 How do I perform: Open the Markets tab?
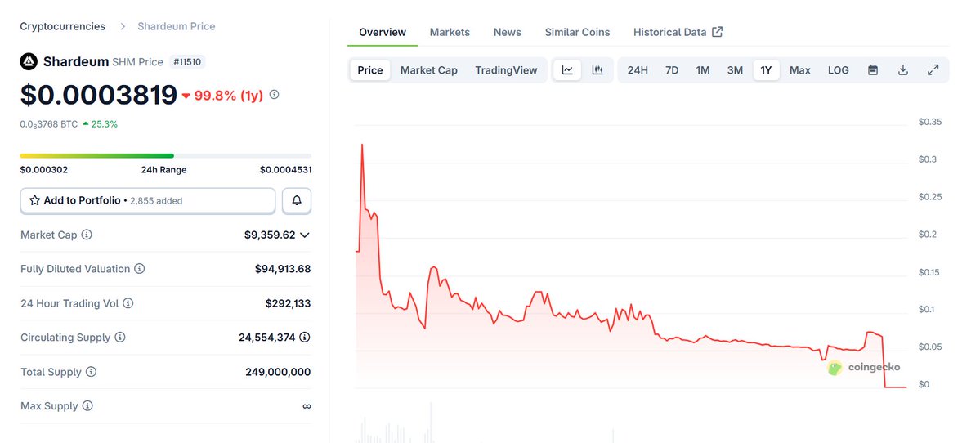coord(450,32)
